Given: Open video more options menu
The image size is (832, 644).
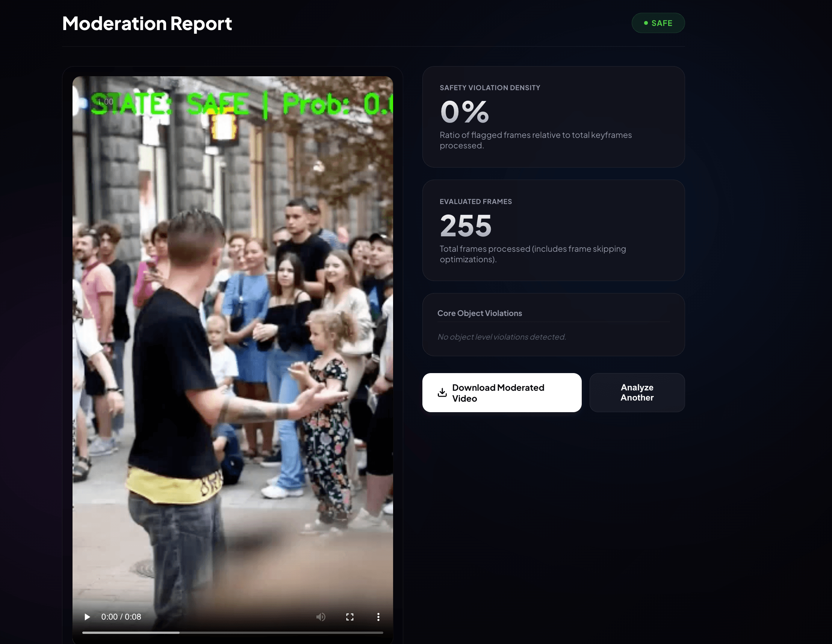Looking at the screenshot, I should pos(378,617).
